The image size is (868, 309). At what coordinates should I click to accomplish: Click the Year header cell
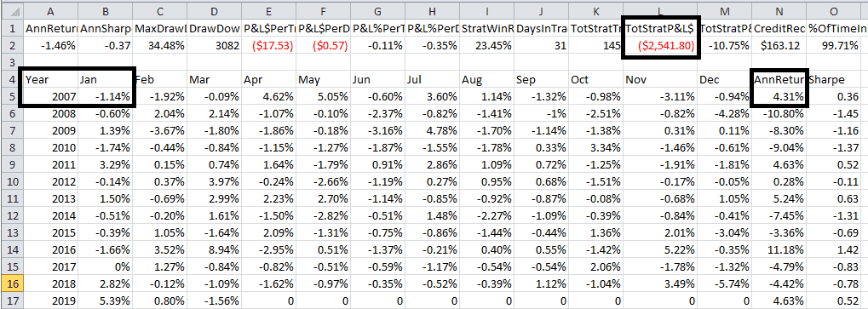point(50,80)
